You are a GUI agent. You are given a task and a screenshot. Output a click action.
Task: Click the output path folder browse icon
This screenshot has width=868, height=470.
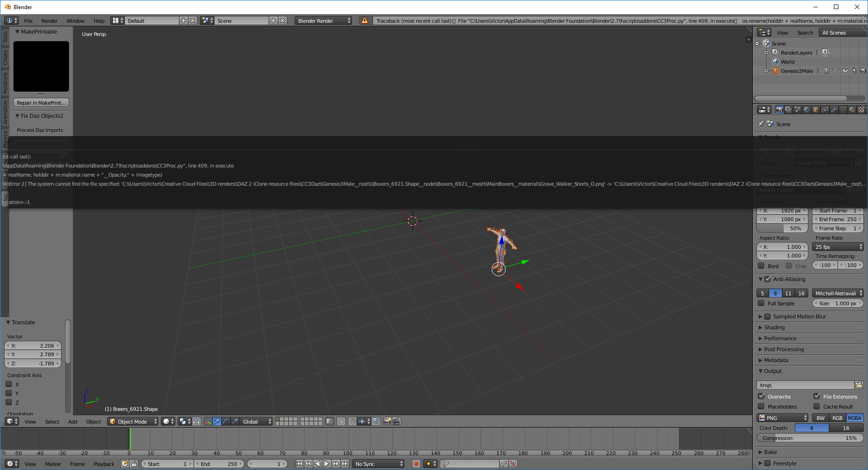coord(859,385)
